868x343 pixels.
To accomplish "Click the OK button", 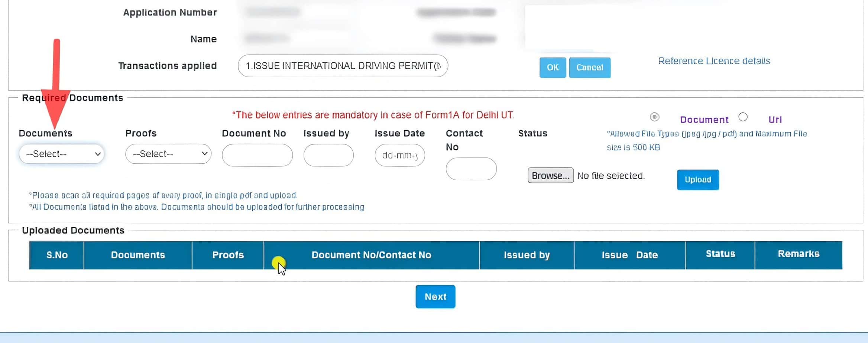I will coord(553,68).
